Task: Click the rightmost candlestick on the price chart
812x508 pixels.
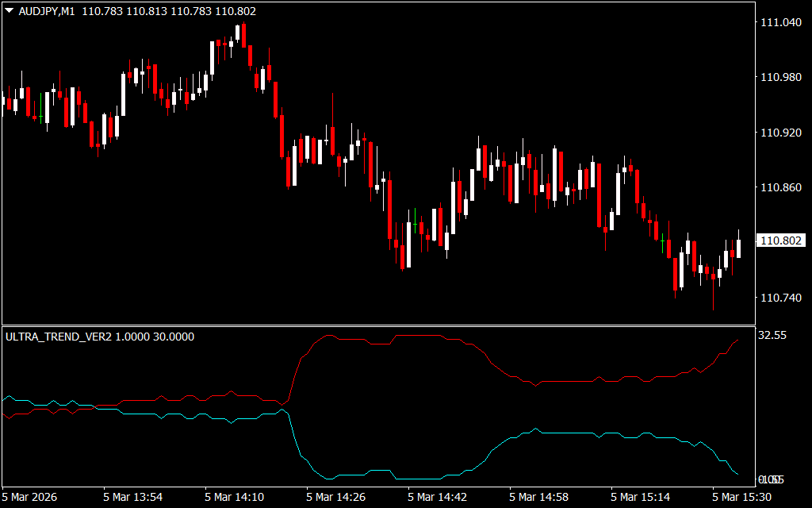Action: (x=739, y=248)
